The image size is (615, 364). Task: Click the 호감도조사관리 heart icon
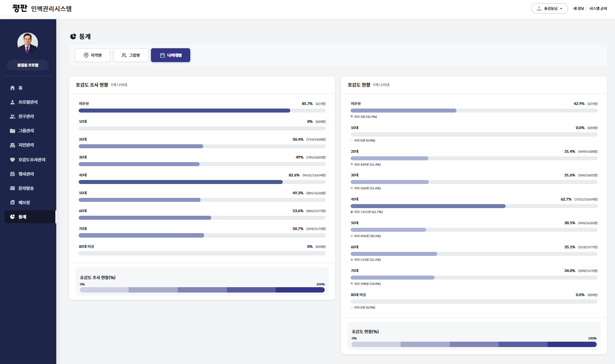click(13, 159)
